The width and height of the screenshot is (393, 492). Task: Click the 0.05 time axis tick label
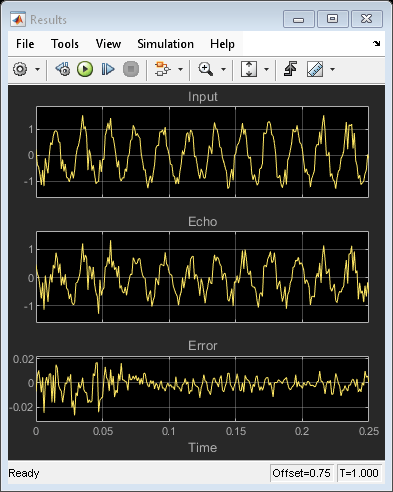point(103,431)
